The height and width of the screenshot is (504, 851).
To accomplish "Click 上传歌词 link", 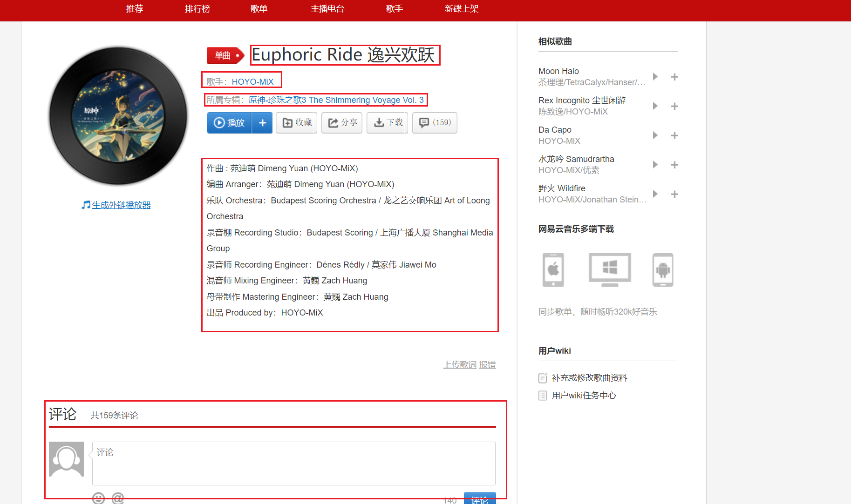I will (460, 365).
